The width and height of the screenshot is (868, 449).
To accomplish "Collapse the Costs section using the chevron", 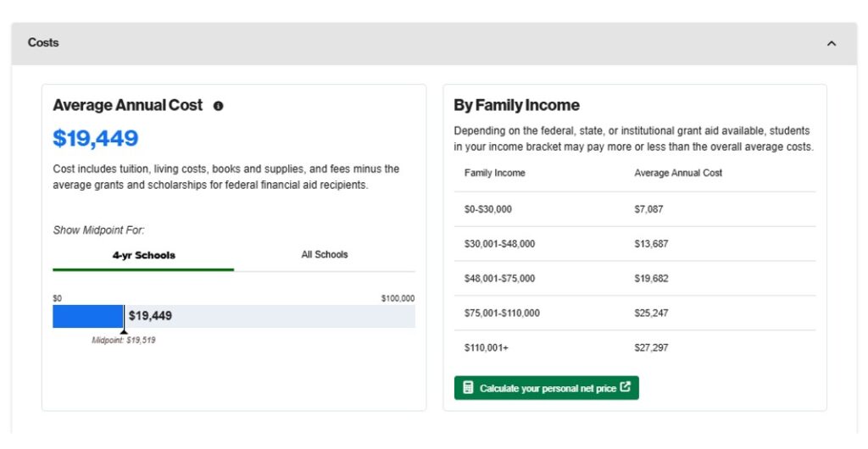I will pyautogui.click(x=831, y=43).
